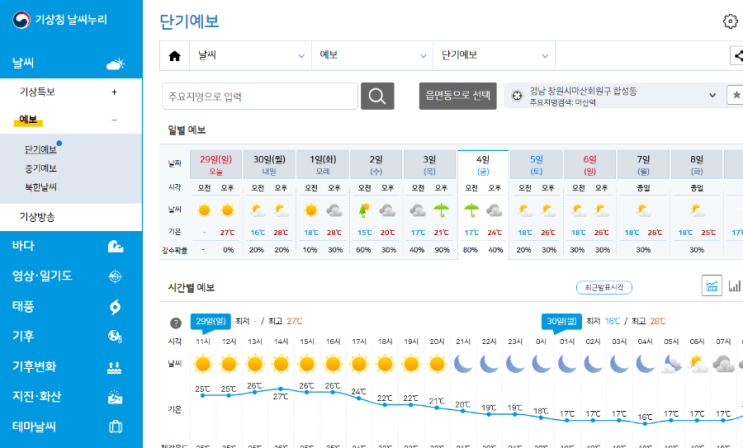Click the 4일 오전 80% precipitation value
743x448 pixels.
coord(470,250)
